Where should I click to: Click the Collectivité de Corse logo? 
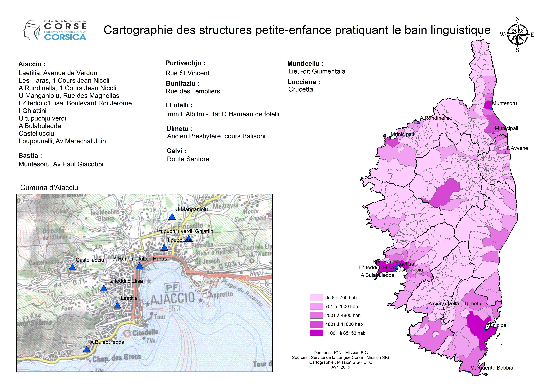[55, 30]
